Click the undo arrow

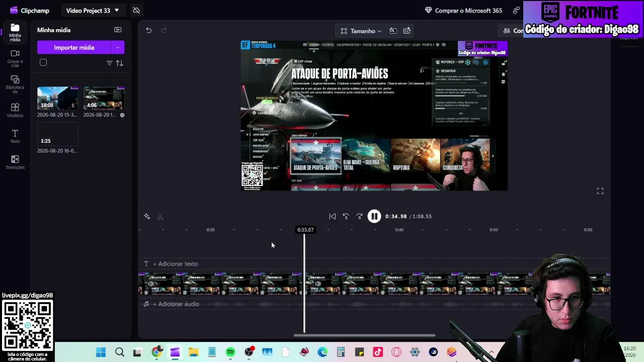pyautogui.click(x=148, y=30)
